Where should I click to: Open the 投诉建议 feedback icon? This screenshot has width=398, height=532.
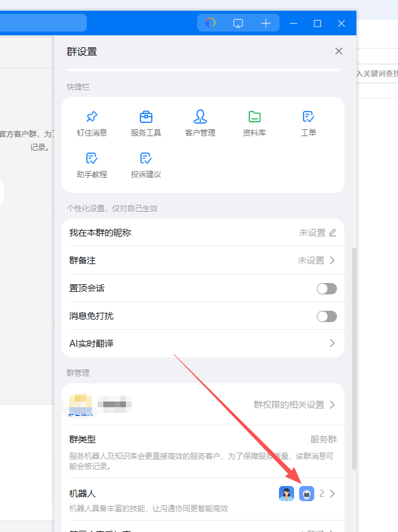pos(146,158)
